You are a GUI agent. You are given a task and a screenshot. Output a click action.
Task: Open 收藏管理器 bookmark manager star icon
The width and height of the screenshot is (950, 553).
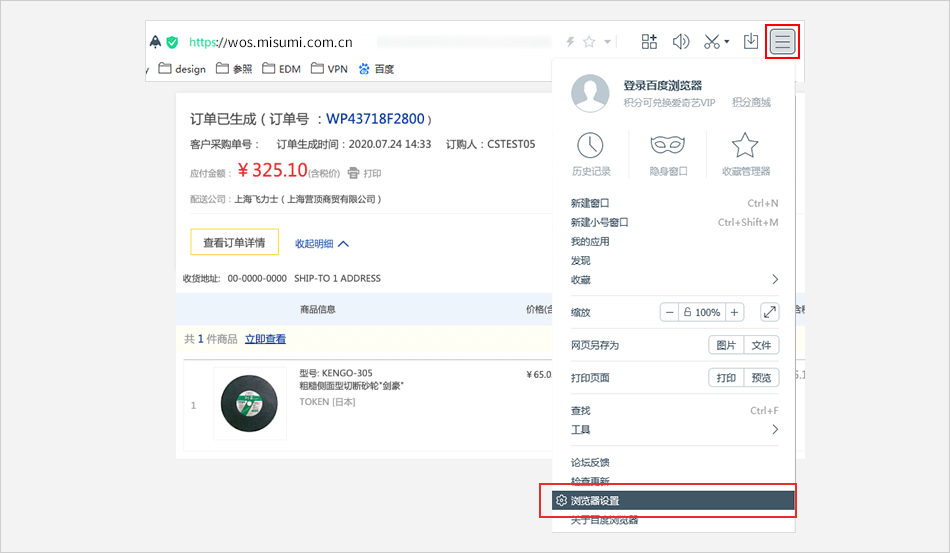click(745, 146)
